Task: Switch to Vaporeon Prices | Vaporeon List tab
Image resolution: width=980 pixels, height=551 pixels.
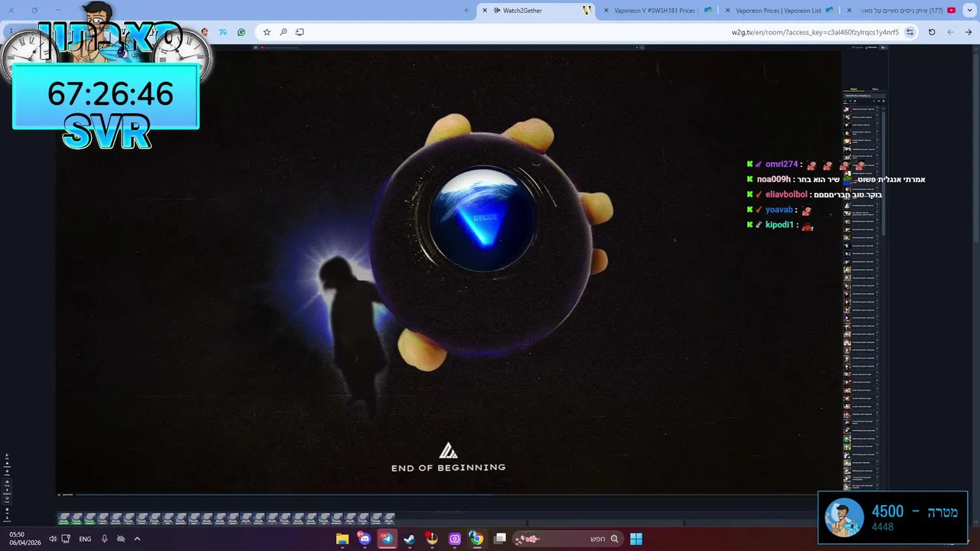Action: click(x=779, y=10)
